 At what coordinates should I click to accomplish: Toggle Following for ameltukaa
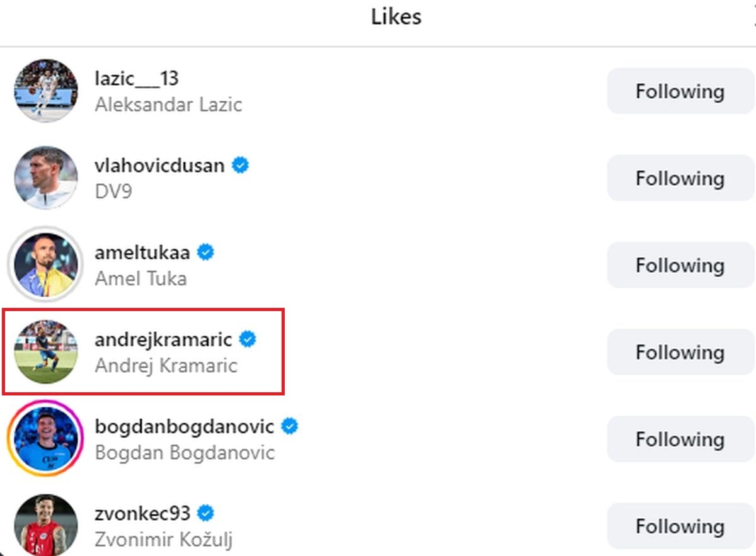680,265
